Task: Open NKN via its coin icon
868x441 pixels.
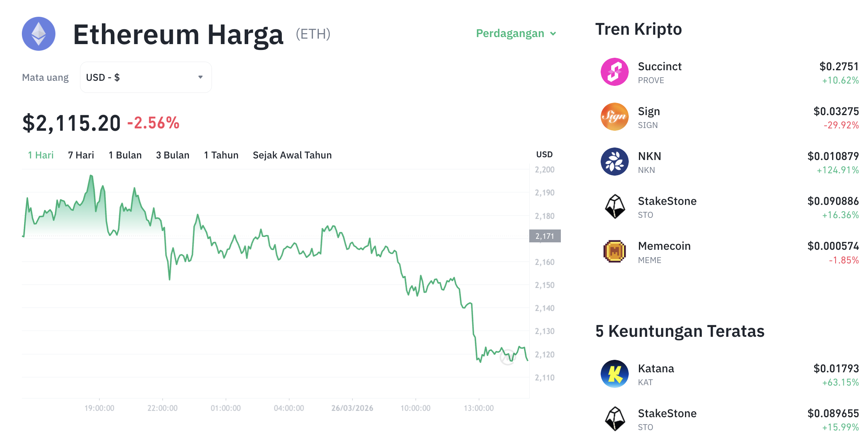Action: coord(614,161)
